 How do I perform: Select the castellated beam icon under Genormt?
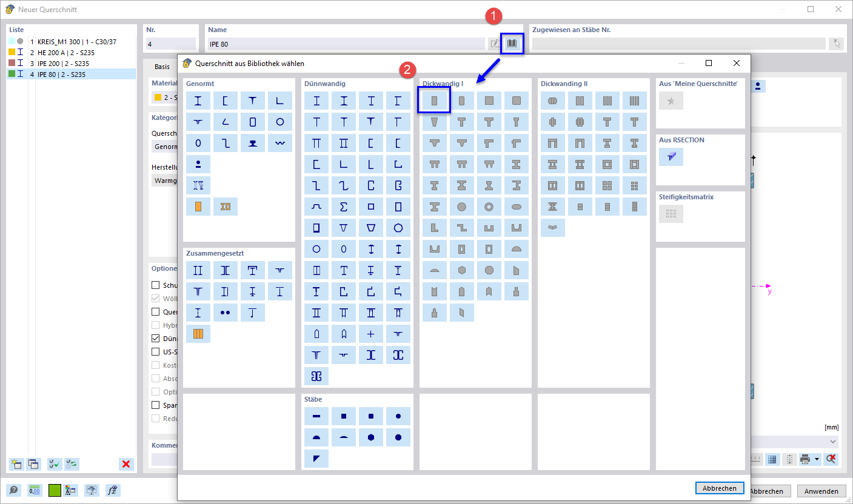[x=198, y=185]
